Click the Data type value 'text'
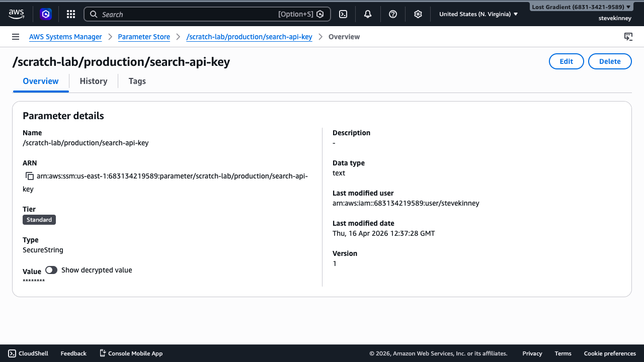644x362 pixels. click(339, 173)
